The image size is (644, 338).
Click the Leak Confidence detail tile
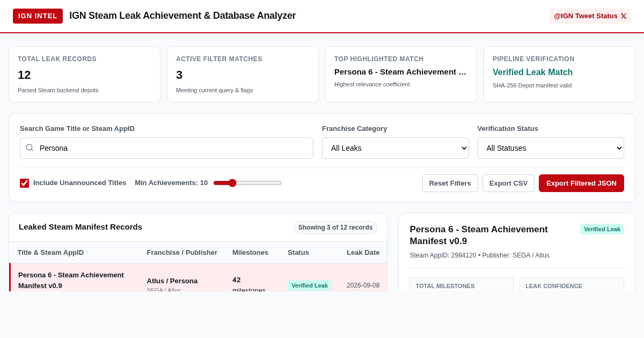572,284
